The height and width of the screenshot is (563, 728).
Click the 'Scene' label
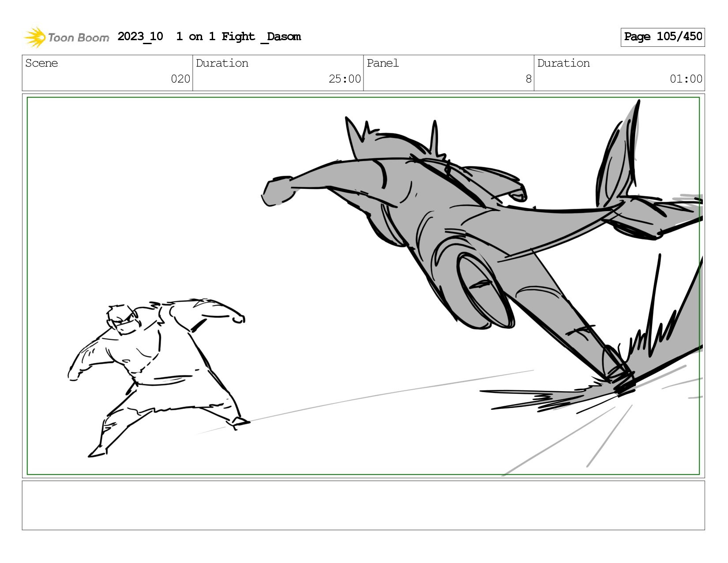point(41,63)
